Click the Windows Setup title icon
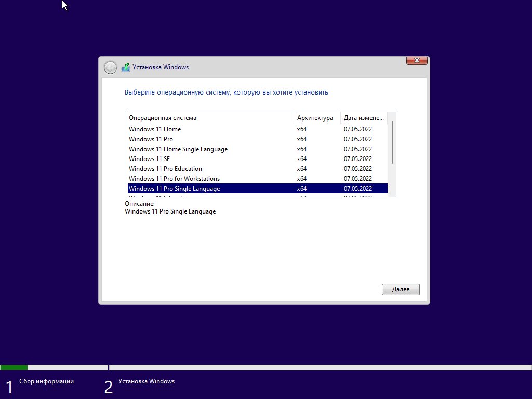The image size is (532, 399). [x=126, y=67]
